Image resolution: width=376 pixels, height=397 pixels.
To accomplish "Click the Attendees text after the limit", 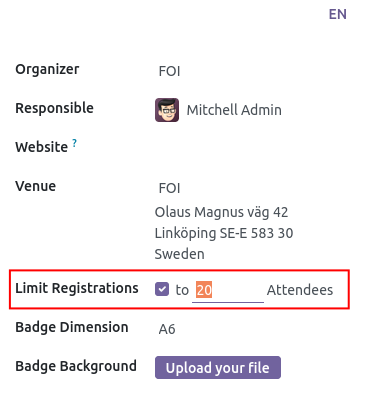I will coord(300,290).
